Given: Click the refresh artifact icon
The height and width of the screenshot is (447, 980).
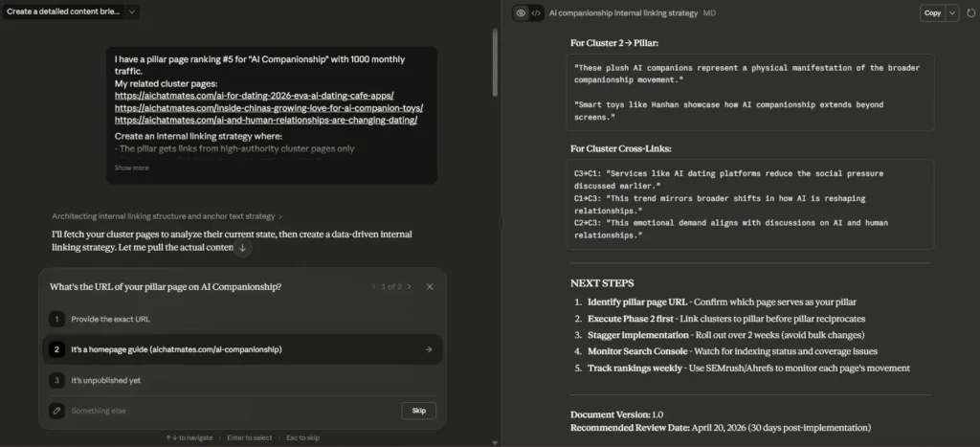Looking at the screenshot, I should pyautogui.click(x=970, y=13).
